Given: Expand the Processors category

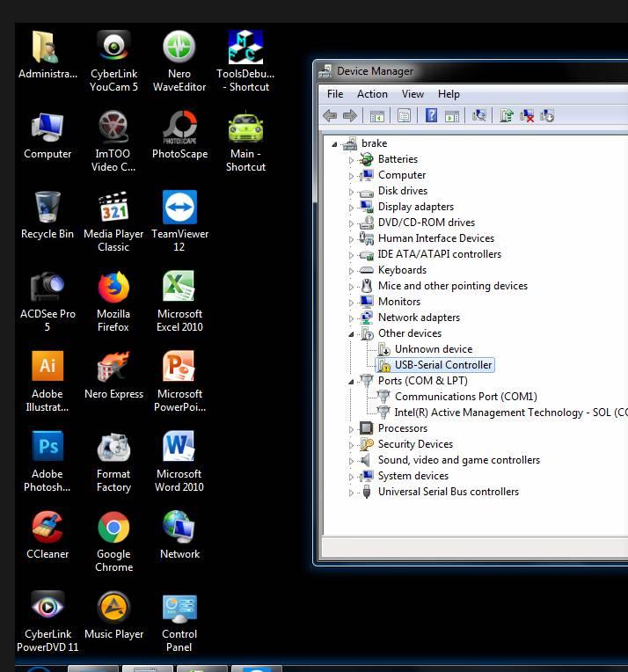Looking at the screenshot, I should [351, 429].
